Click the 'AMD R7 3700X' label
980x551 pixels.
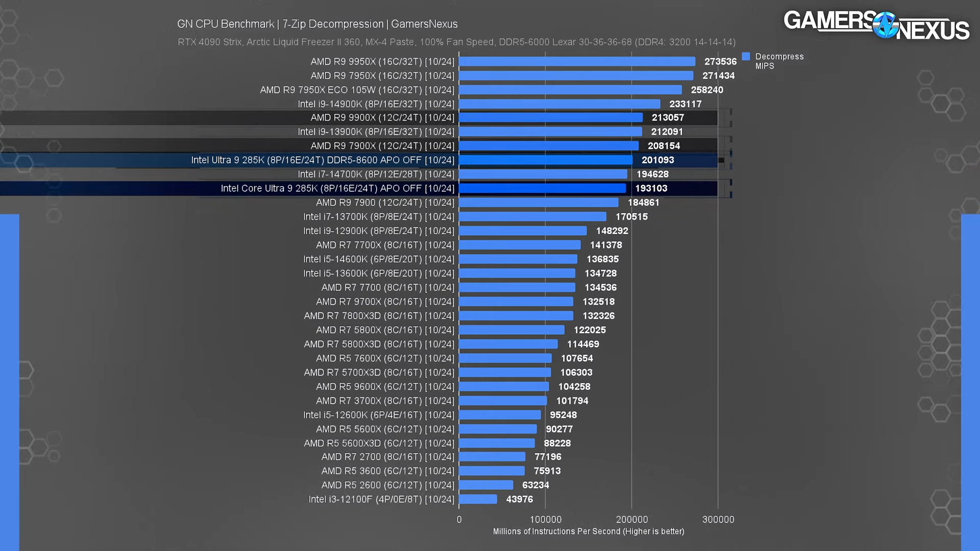pyautogui.click(x=385, y=401)
